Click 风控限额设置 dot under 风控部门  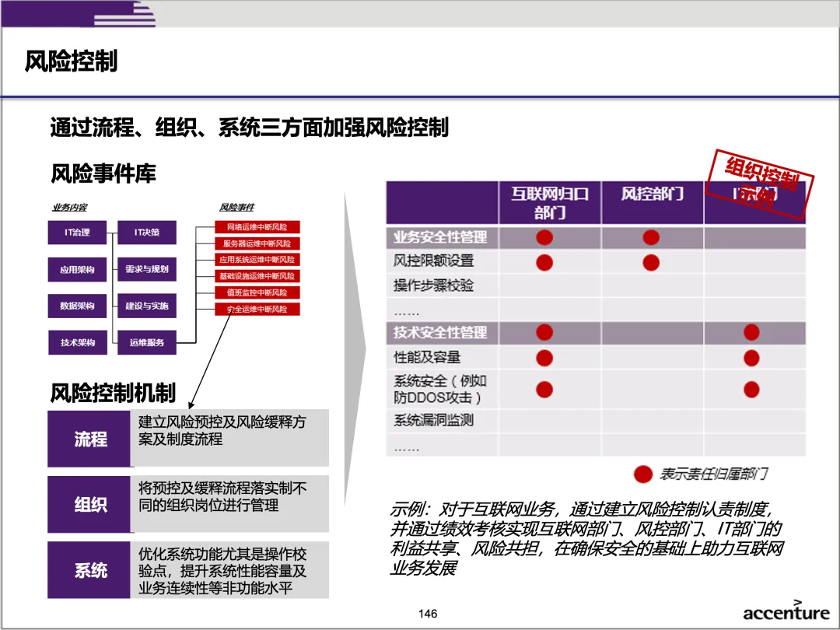[651, 263]
